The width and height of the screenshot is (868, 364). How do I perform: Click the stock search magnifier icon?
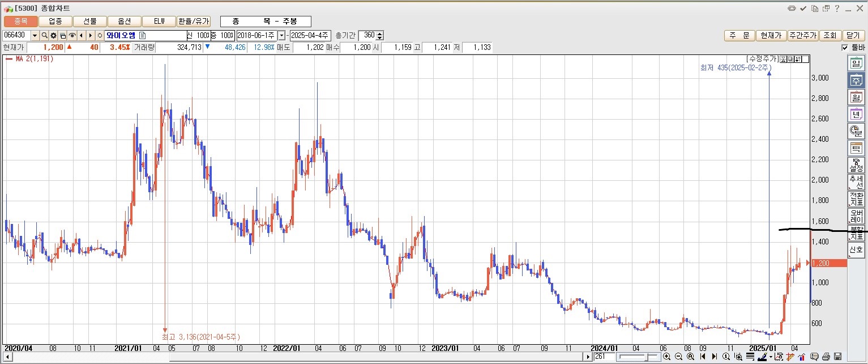(x=44, y=35)
